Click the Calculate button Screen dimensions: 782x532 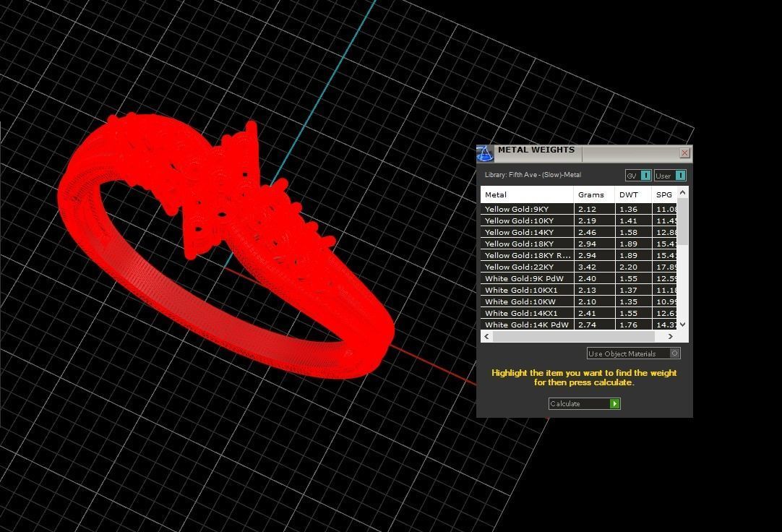point(585,404)
